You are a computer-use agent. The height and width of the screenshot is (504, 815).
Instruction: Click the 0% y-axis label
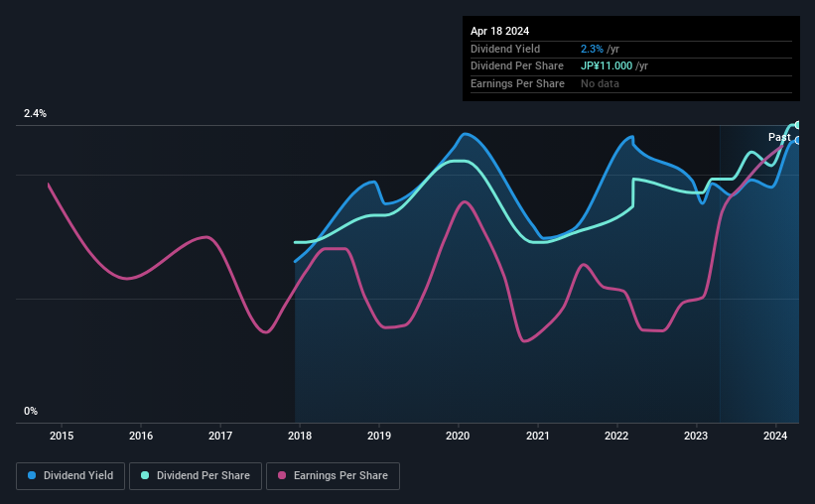coord(31,411)
